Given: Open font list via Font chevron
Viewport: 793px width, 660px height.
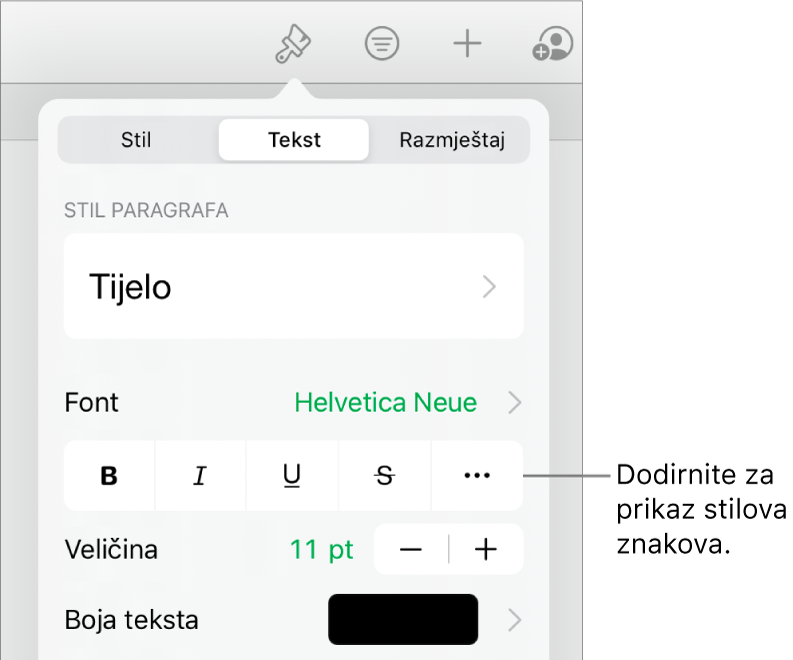Looking at the screenshot, I should pyautogui.click(x=514, y=403).
